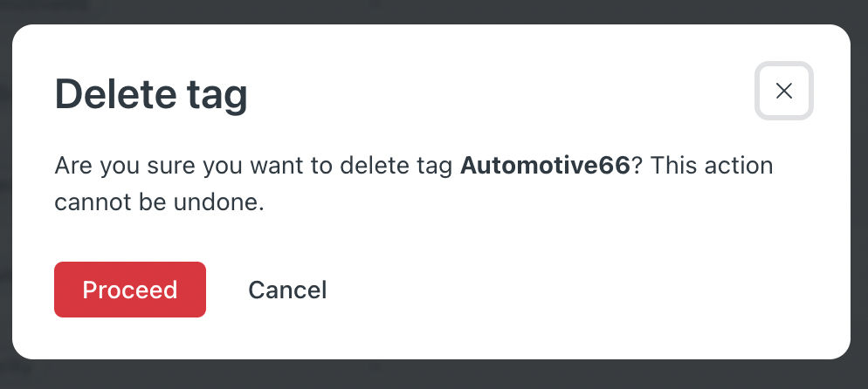The width and height of the screenshot is (868, 389).
Task: Click the Delete tag heading
Action: (x=151, y=95)
